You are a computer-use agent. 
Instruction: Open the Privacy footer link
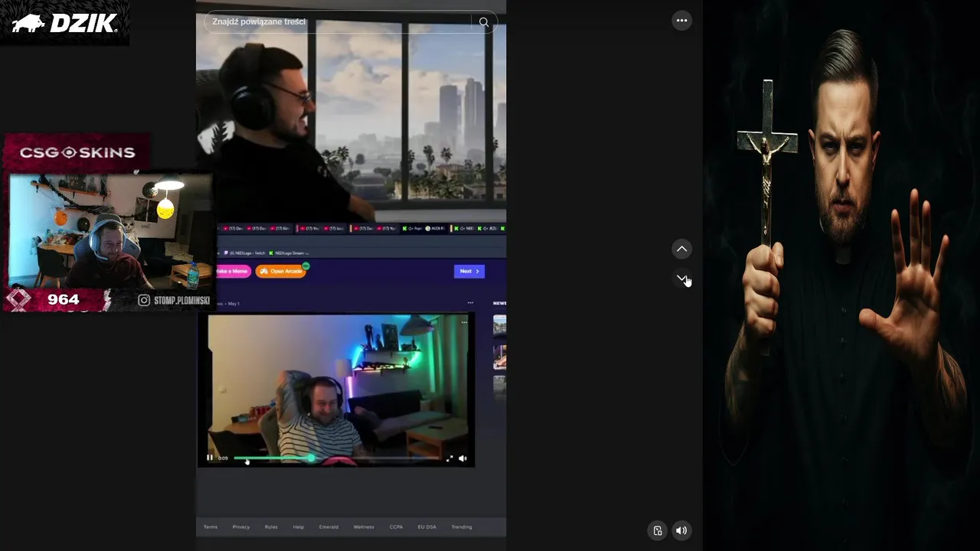241,527
